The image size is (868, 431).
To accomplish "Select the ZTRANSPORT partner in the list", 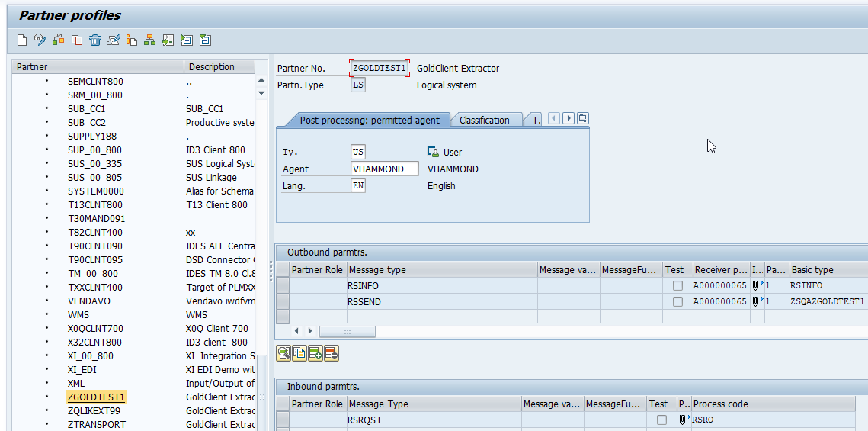I will (96, 424).
